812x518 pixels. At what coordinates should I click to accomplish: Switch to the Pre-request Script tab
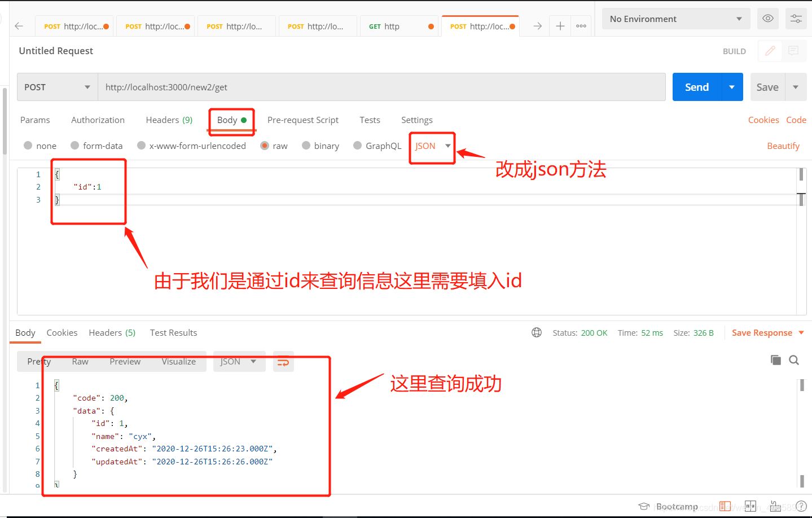(x=302, y=120)
